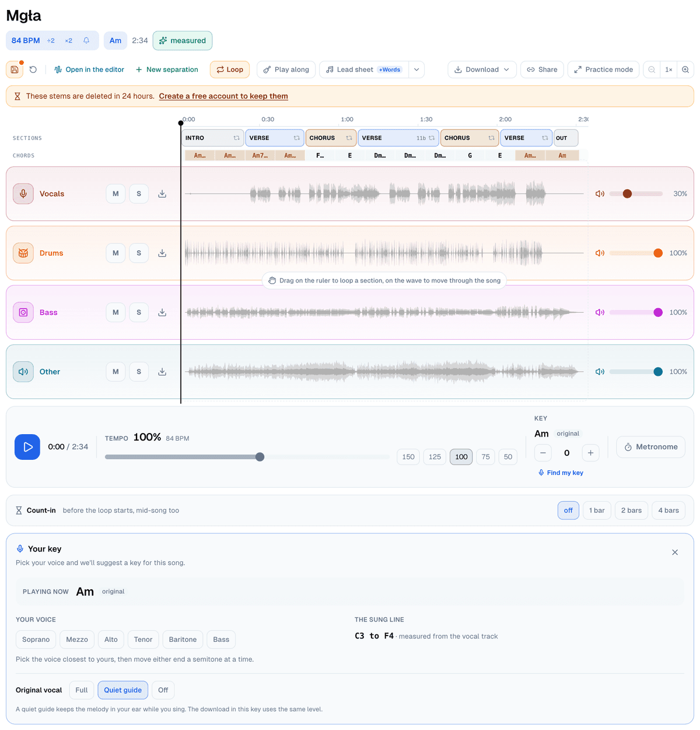The height and width of the screenshot is (730, 700).
Task: Click the save icon with orange dot
Action: [x=15, y=69]
